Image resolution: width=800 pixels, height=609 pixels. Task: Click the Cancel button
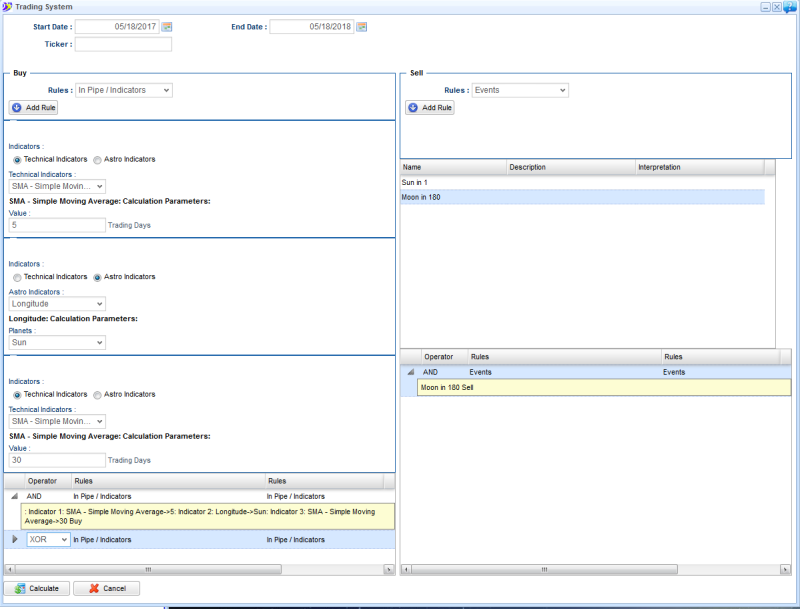106,588
